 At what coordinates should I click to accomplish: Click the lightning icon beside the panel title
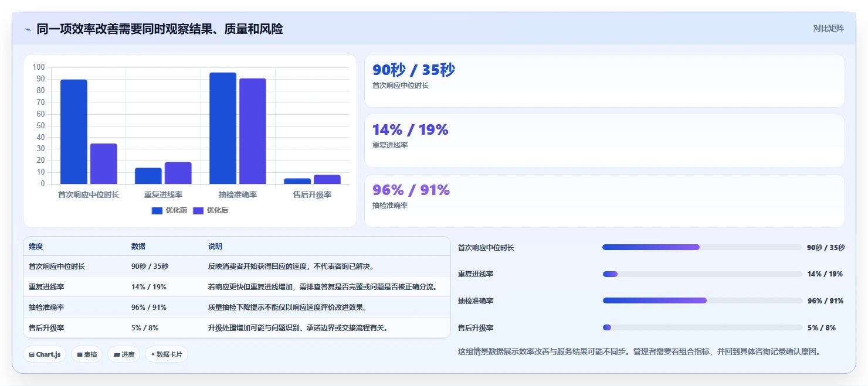[28, 29]
